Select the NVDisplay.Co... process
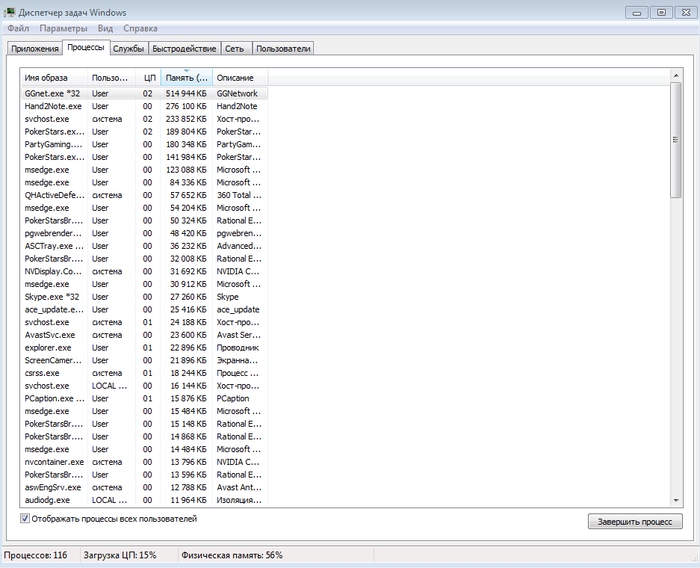Screen dimensions: 700x568 click(144, 271)
